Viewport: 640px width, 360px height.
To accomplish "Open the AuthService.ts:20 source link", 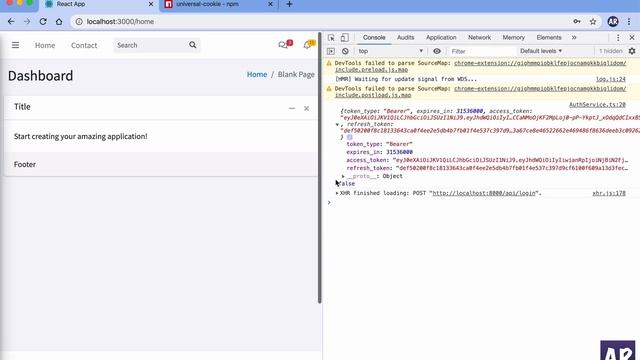I will [x=597, y=105].
